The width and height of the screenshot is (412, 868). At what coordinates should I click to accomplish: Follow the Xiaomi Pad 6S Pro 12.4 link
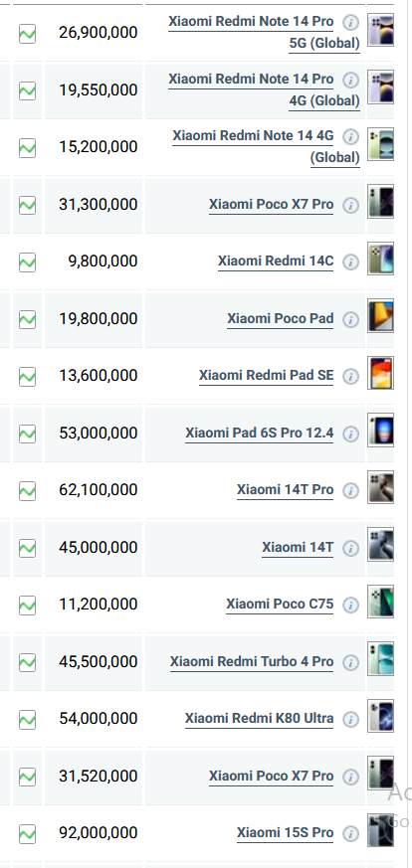pos(259,433)
